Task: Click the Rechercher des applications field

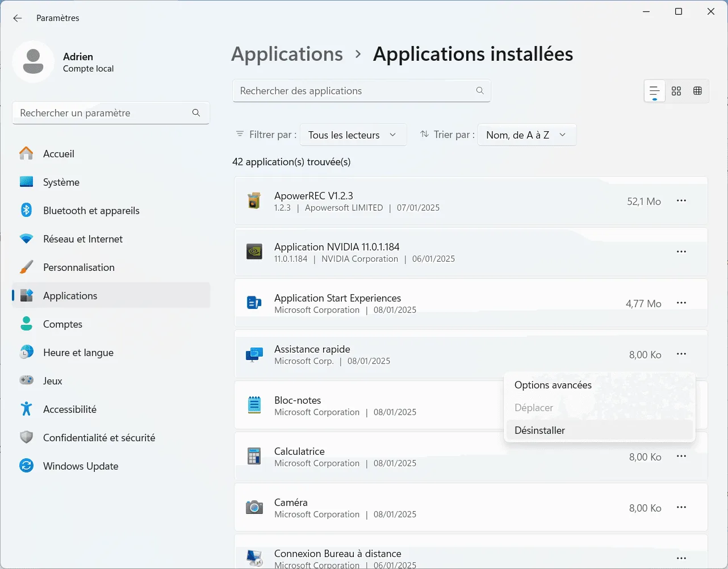Action: (x=362, y=91)
